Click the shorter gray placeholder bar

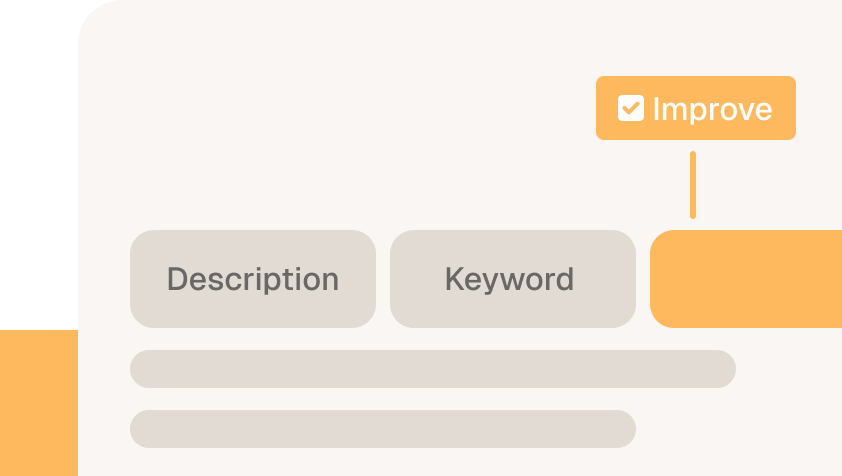pos(383,429)
